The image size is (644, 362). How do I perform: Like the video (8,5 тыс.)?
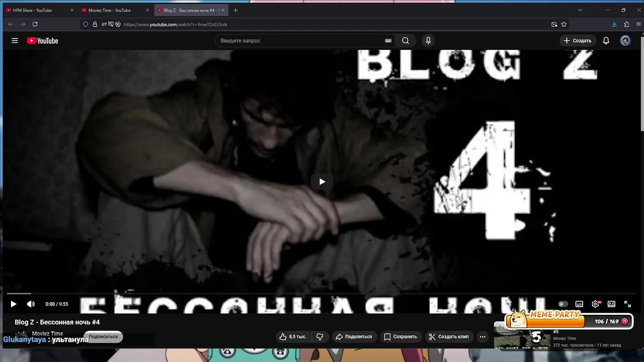point(293,337)
